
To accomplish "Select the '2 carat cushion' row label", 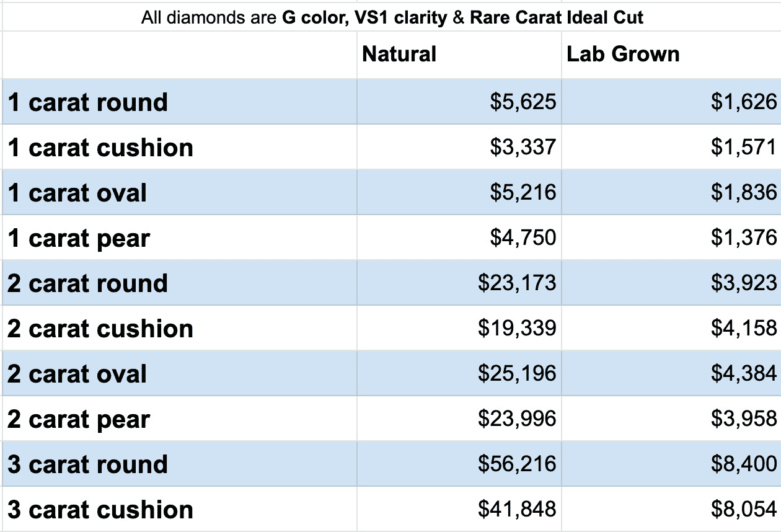I will click(x=100, y=329).
